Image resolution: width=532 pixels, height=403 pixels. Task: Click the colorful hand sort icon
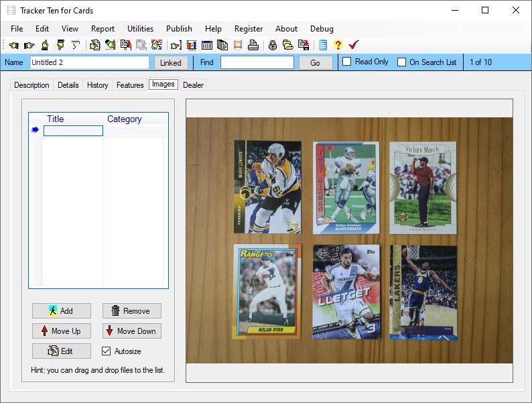tap(157, 45)
